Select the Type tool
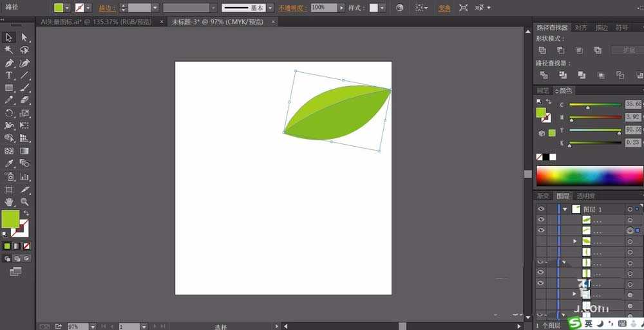This screenshot has width=644, height=330. click(9, 75)
